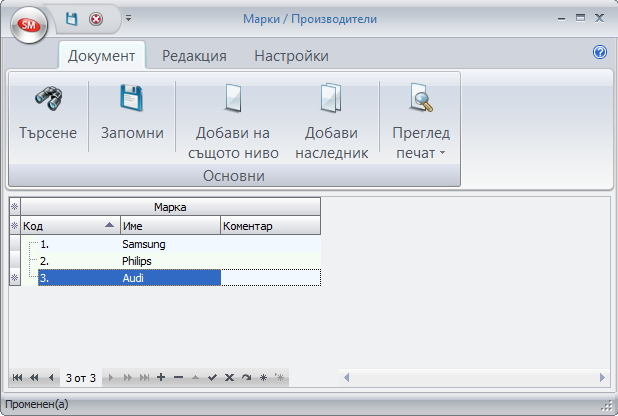The image size is (618, 416).
Task: Click the up triangle edit navigator button
Action: point(195,377)
